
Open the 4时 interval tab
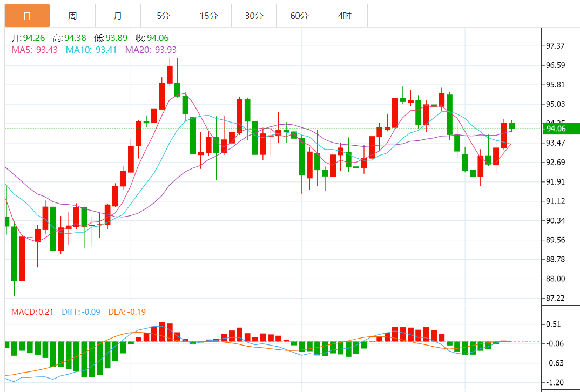point(345,16)
